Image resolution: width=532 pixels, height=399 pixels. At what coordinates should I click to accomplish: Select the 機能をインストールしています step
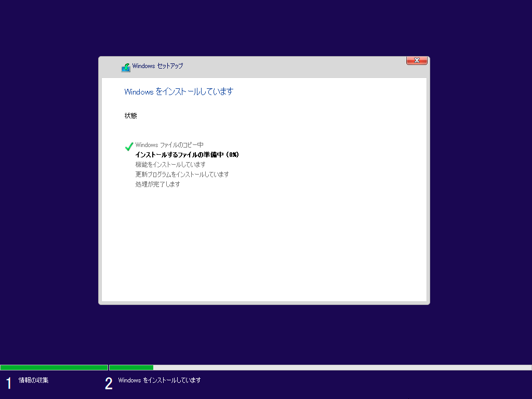(x=170, y=165)
